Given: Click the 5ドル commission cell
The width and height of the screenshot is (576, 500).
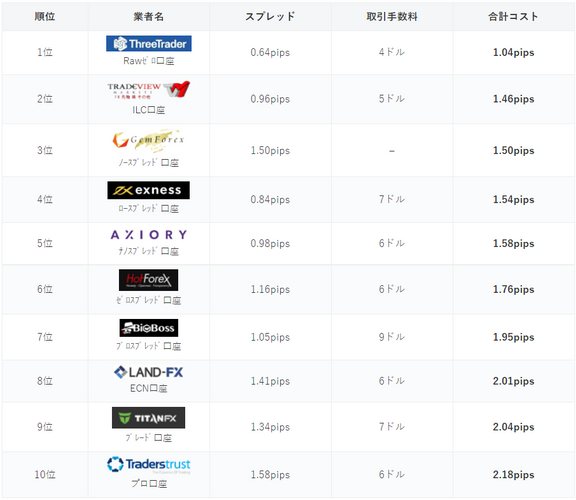Looking at the screenshot, I should pyautogui.click(x=392, y=99).
